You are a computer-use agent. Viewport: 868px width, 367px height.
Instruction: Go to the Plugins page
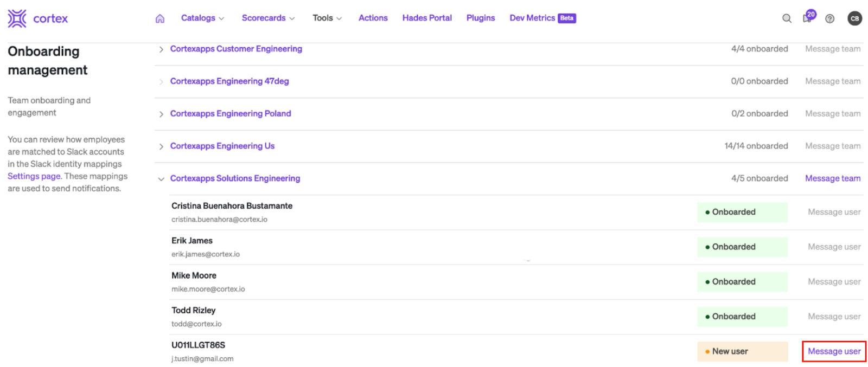click(480, 18)
